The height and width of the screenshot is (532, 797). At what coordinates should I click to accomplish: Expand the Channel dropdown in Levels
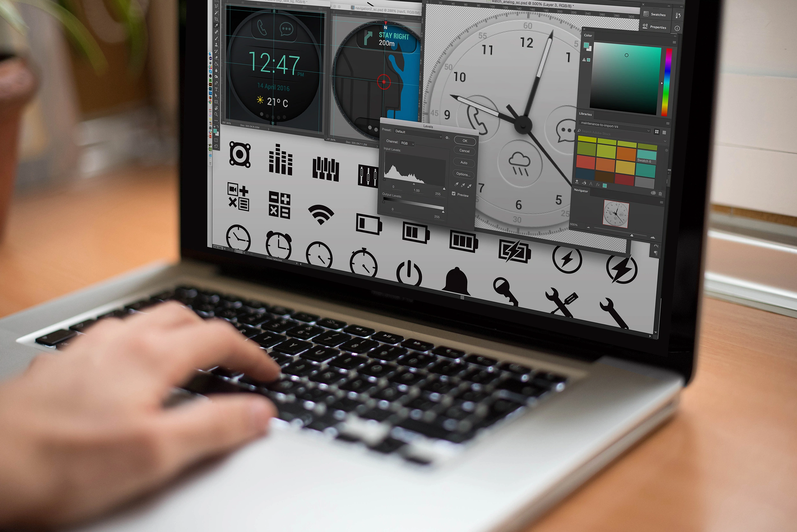[x=407, y=143]
